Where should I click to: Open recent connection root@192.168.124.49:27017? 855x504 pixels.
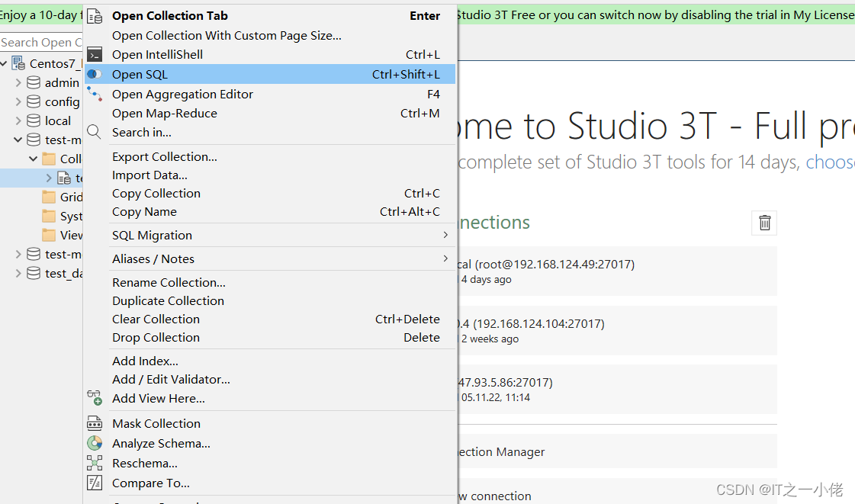tap(617, 271)
